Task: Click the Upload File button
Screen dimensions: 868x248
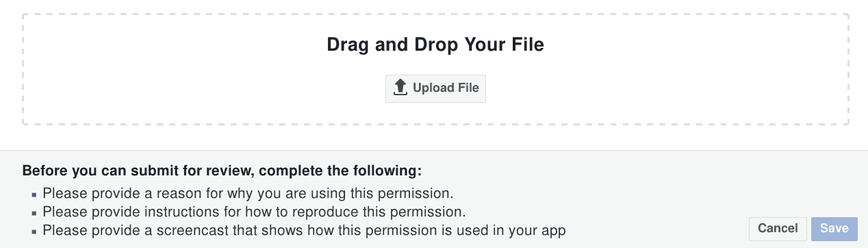Action: click(435, 88)
